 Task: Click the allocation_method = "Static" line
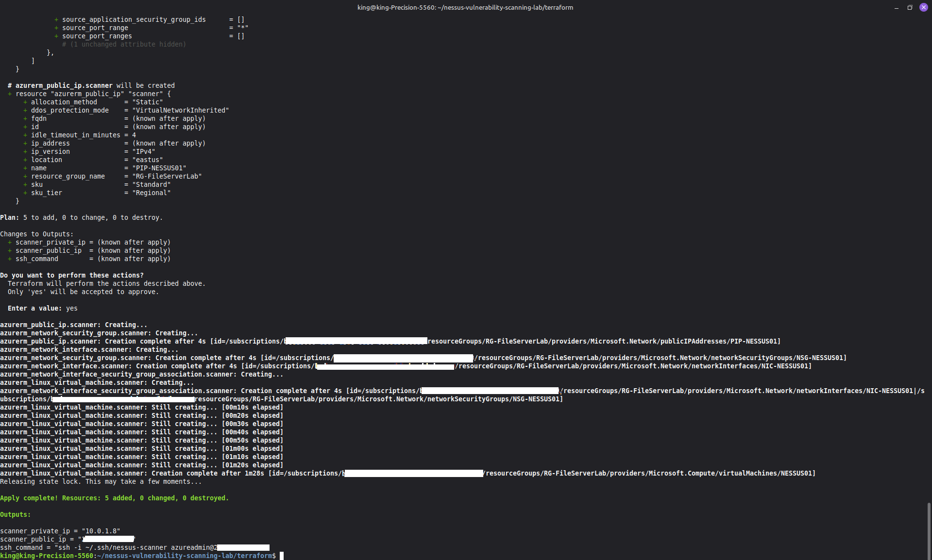coord(93,102)
